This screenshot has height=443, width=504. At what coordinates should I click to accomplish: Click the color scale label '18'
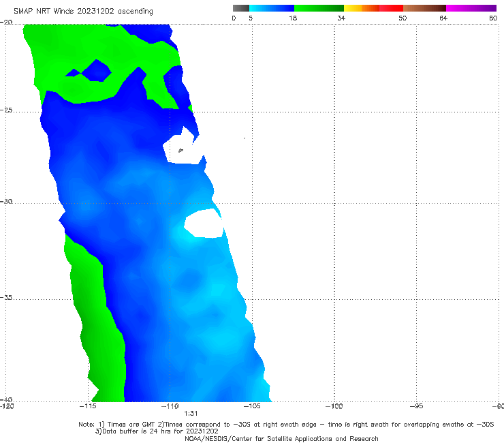point(293,18)
